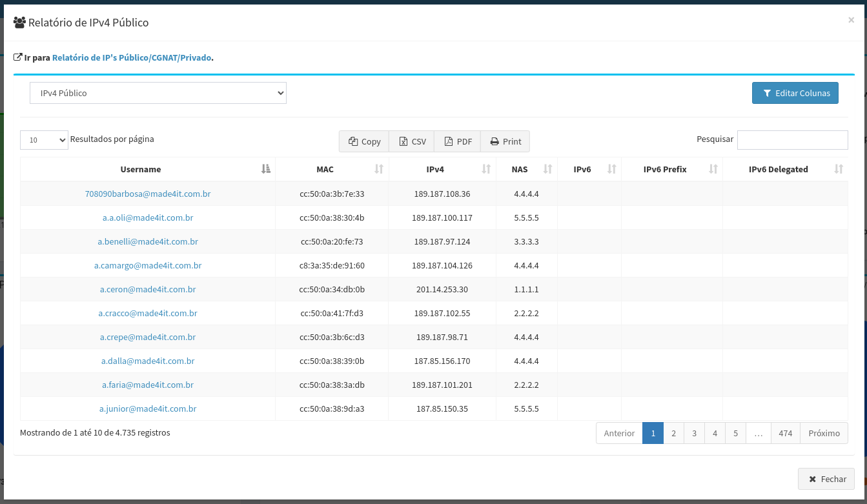Go to pagination page 5
Image resolution: width=867 pixels, height=504 pixels.
pos(735,433)
